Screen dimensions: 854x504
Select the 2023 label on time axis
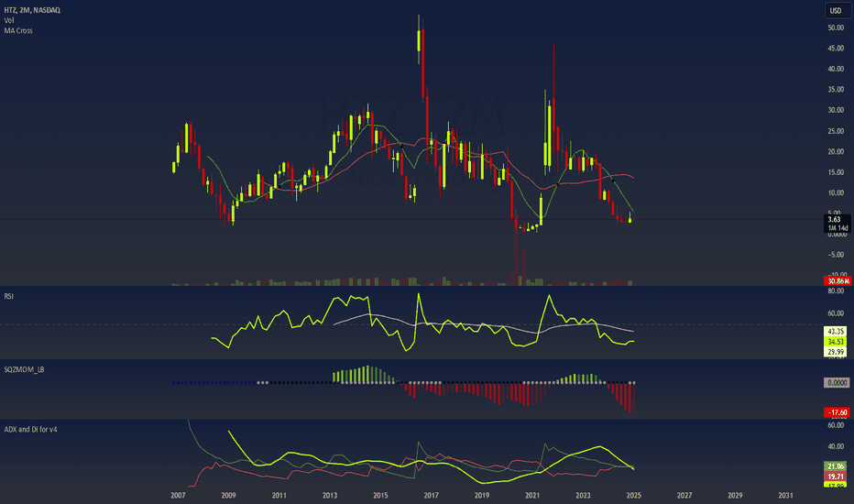tap(583, 495)
